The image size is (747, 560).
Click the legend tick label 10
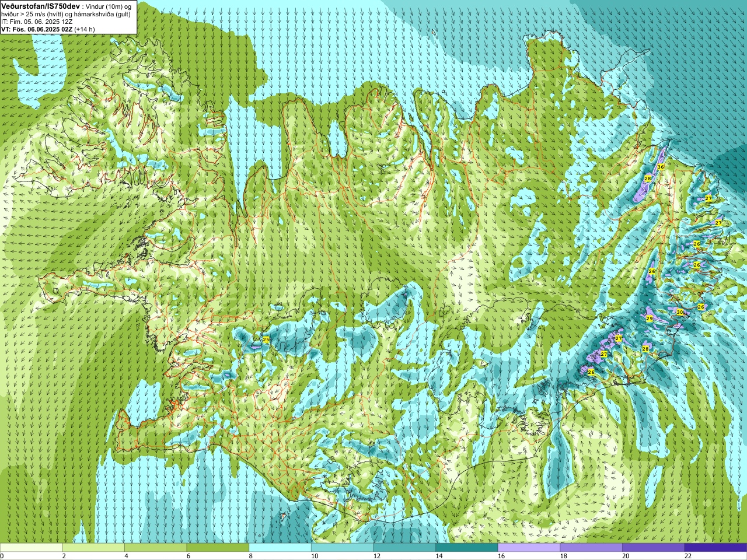point(314,556)
